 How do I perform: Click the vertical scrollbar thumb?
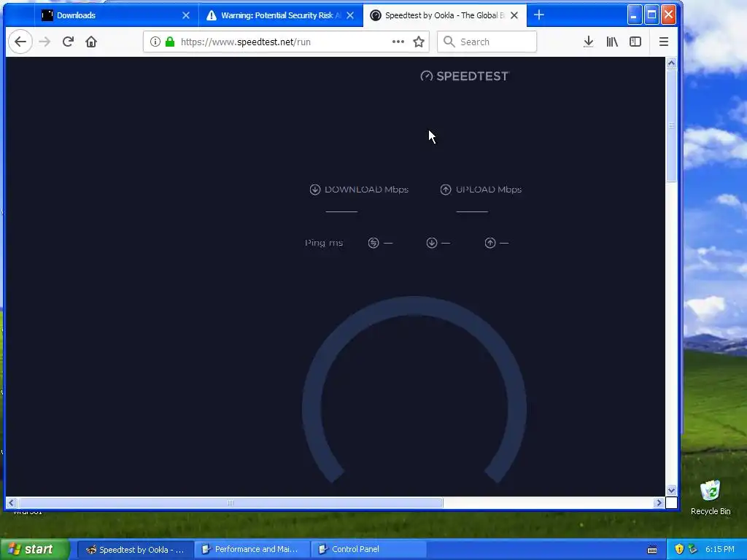[x=671, y=125]
